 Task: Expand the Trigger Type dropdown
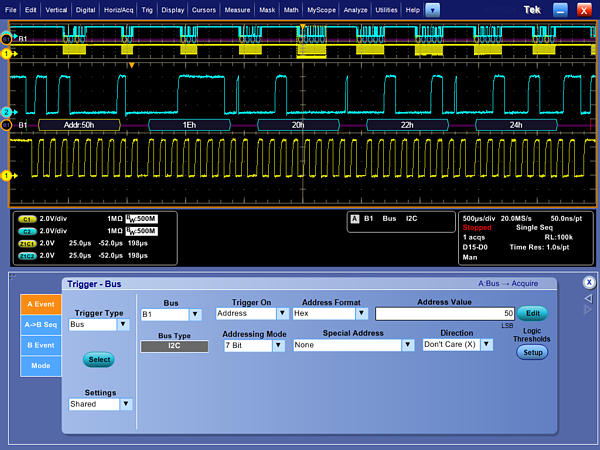point(125,325)
